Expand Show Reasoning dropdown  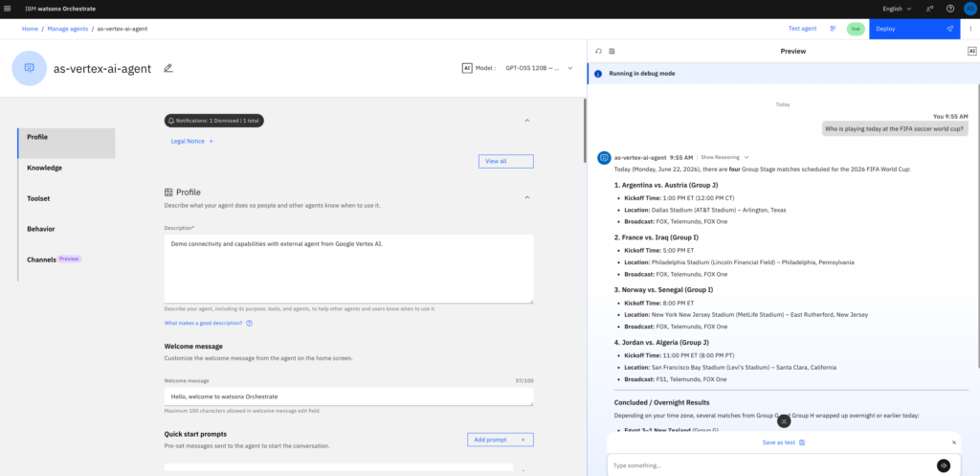pyautogui.click(x=724, y=158)
